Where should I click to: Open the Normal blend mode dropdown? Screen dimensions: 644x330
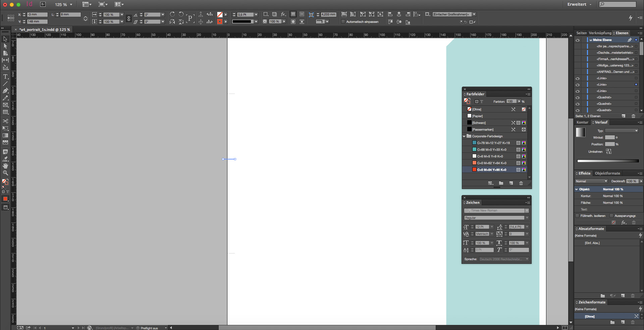click(591, 181)
